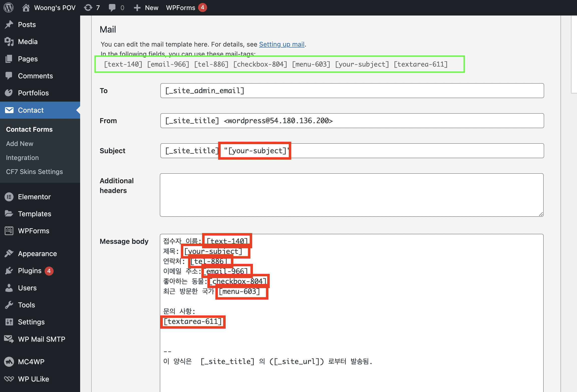The height and width of the screenshot is (392, 577).
Task: Click the WordPress logo icon
Action: pos(9,8)
